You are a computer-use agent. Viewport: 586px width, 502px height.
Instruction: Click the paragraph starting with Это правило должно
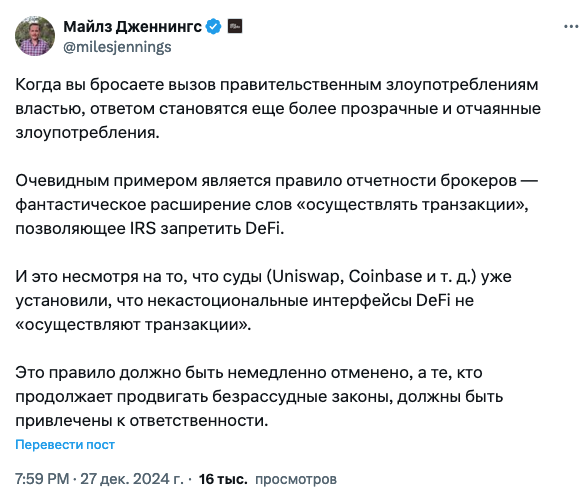click(x=259, y=397)
